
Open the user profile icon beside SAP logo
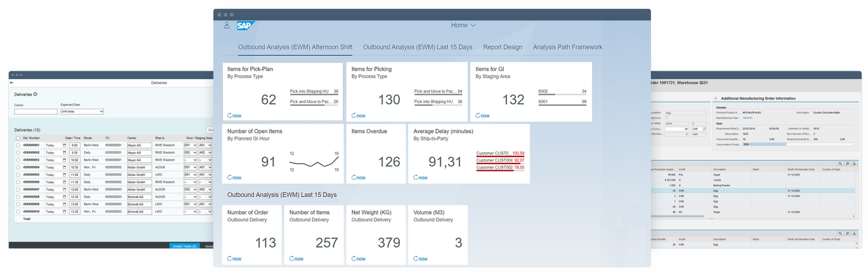227,26
